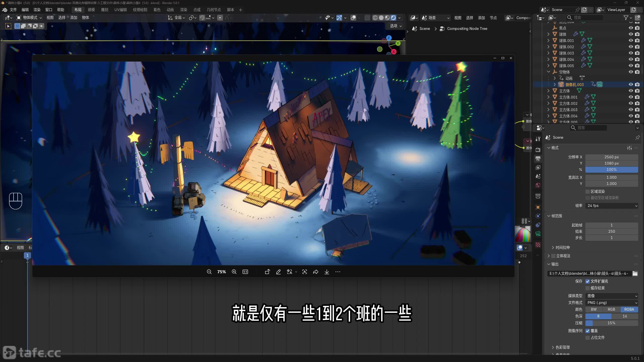Click the pencil edit icon in viewer

(278, 272)
